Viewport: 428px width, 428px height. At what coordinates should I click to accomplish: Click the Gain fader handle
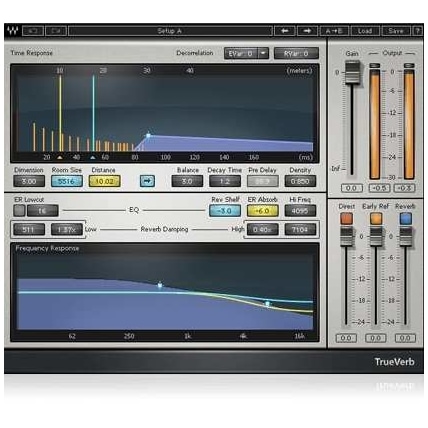[352, 72]
